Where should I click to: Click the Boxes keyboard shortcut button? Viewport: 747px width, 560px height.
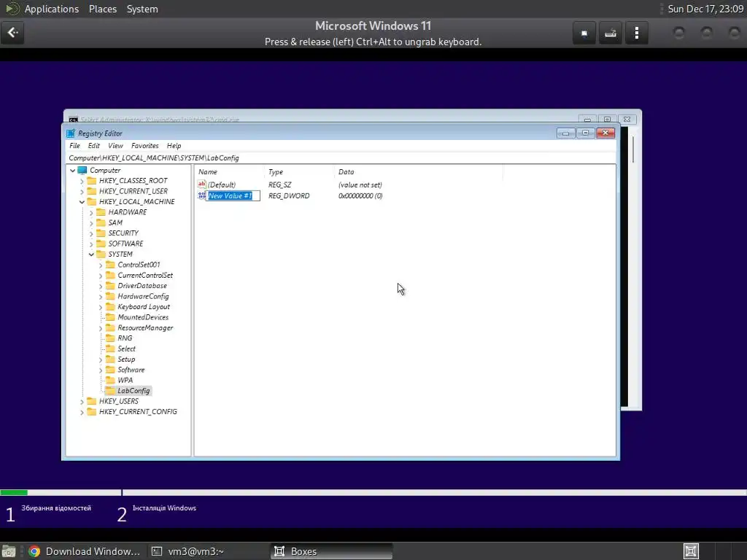611,33
